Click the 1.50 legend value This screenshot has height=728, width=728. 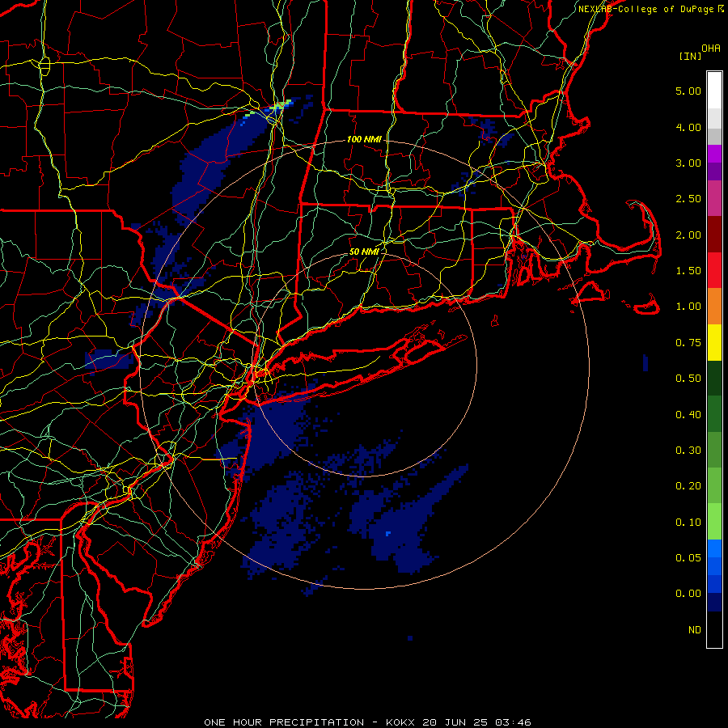point(688,271)
